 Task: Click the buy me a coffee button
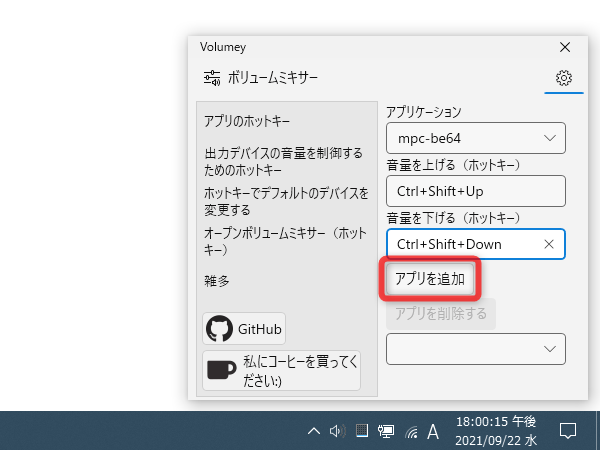281,370
